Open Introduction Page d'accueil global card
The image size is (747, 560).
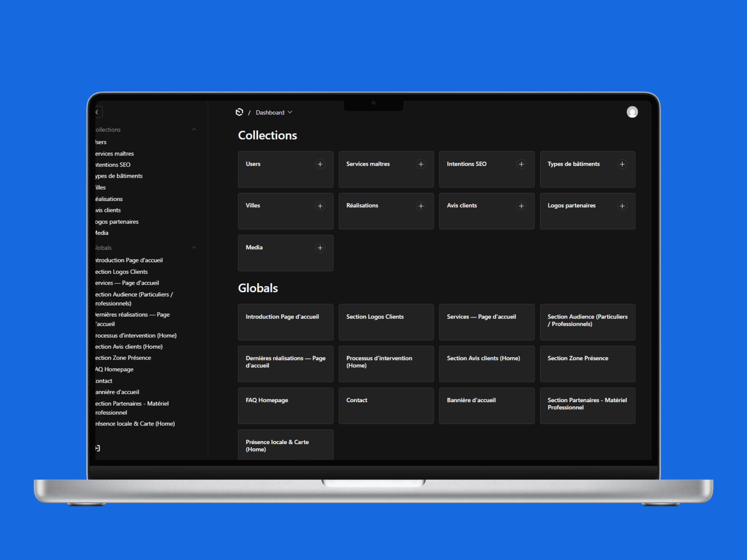(285, 322)
